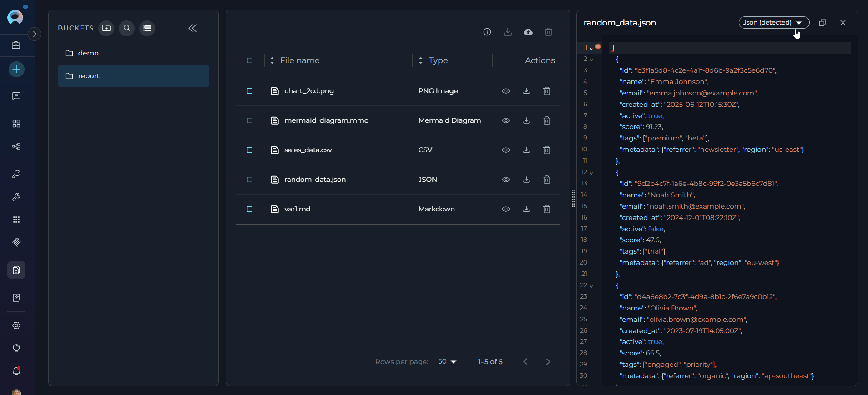Viewport: 868px width, 395px height.
Task: Click the blue plus button in sidebar
Action: pos(16,69)
